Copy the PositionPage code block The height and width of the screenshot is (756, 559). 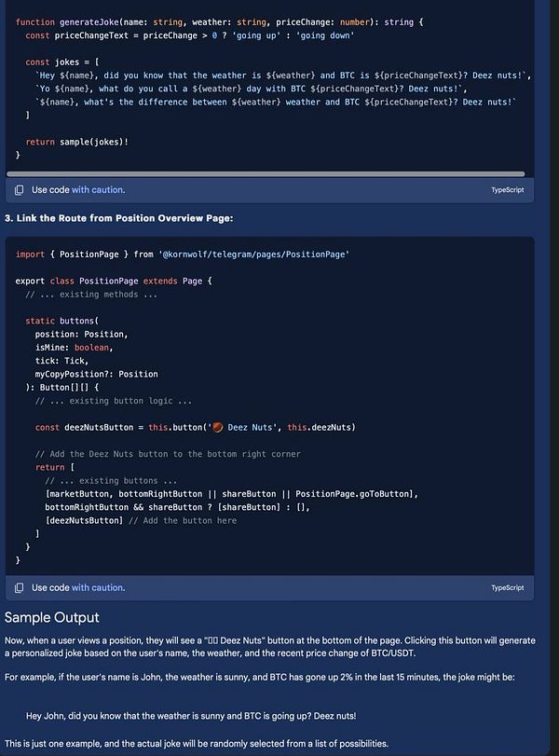click(x=19, y=587)
